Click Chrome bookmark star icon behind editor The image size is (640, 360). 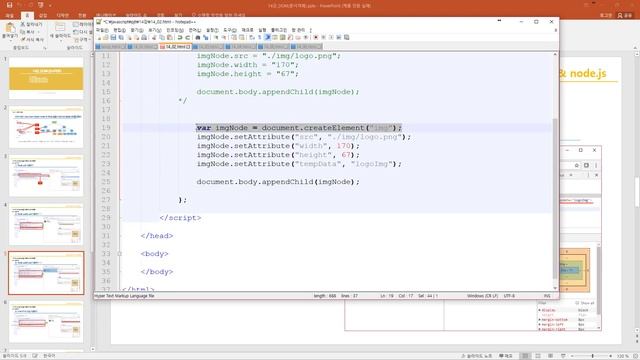click(576, 165)
